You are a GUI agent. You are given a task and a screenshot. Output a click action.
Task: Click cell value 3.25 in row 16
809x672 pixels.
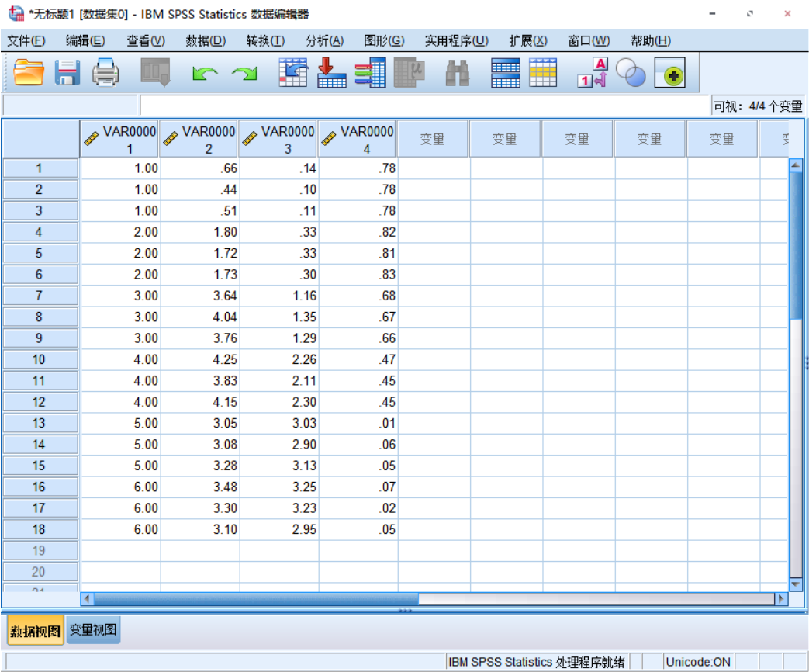pyautogui.click(x=279, y=487)
